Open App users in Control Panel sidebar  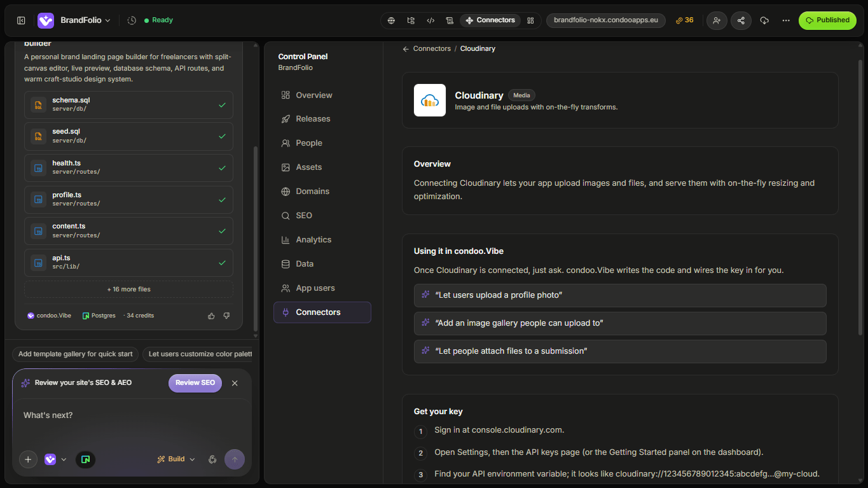pos(322,288)
